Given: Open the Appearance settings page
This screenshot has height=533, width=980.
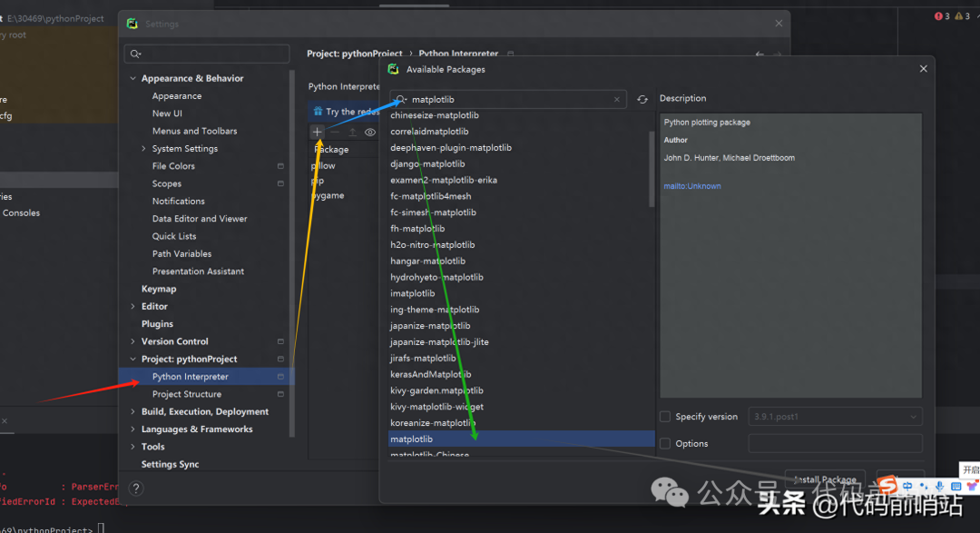Looking at the screenshot, I should coord(177,95).
